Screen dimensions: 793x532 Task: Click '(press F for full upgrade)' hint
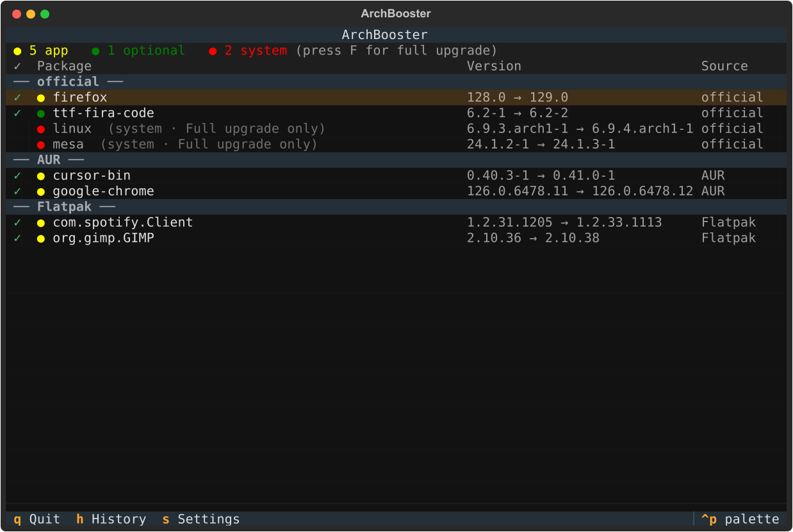coord(396,51)
